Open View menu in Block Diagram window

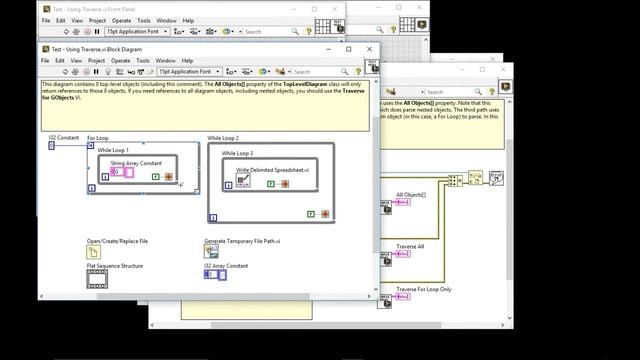[76, 60]
